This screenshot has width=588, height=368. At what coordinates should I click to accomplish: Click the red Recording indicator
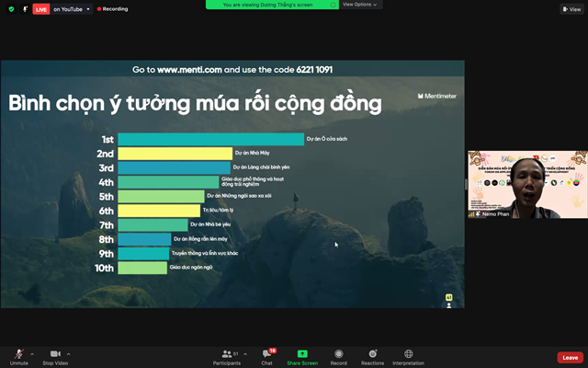point(112,9)
